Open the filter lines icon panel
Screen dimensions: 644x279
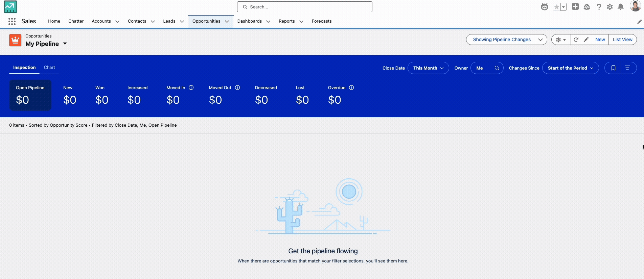click(x=627, y=68)
